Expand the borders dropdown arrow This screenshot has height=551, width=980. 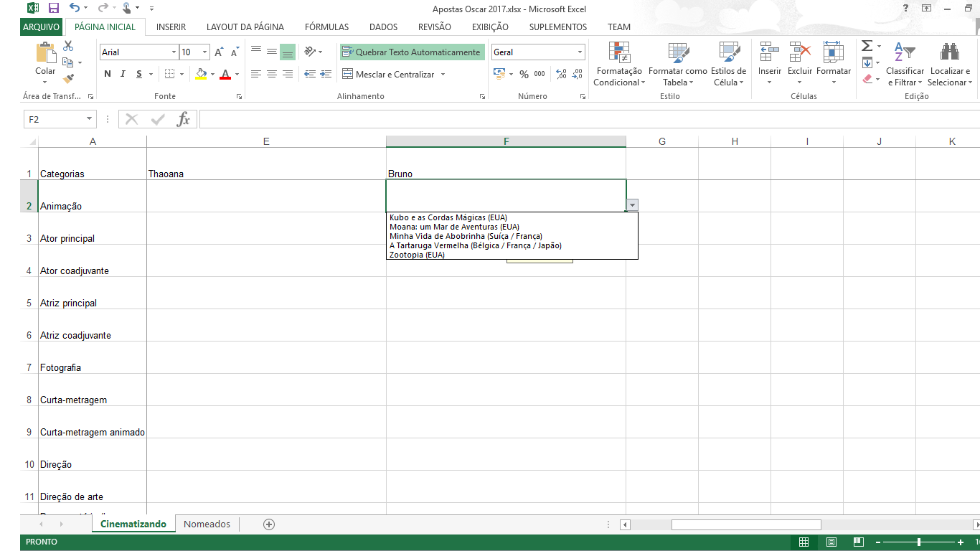pyautogui.click(x=182, y=74)
